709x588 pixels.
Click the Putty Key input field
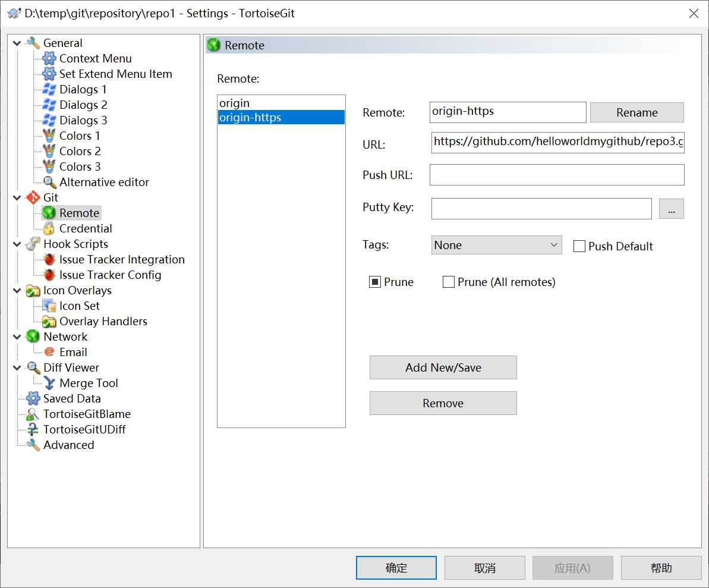[541, 209]
